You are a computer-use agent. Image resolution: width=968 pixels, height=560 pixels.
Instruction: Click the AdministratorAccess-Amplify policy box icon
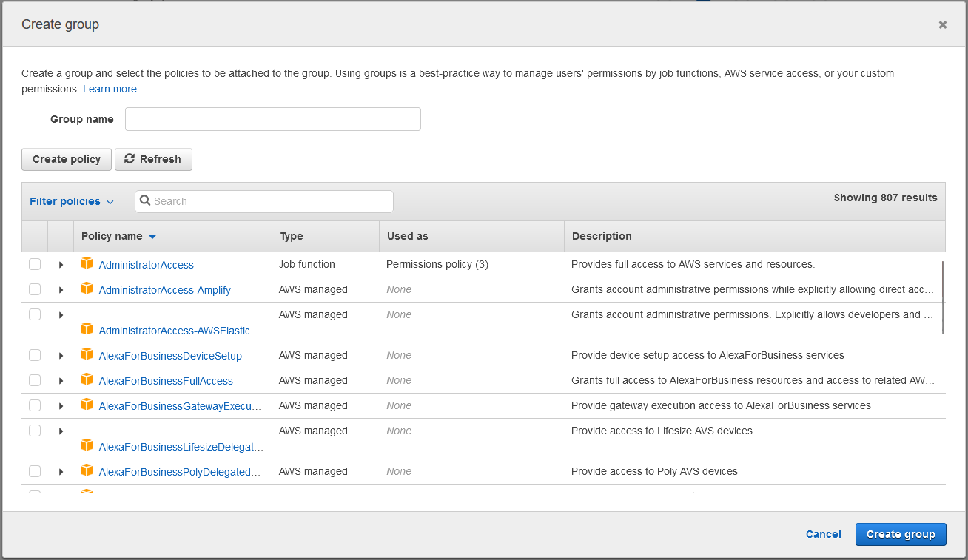tap(87, 289)
